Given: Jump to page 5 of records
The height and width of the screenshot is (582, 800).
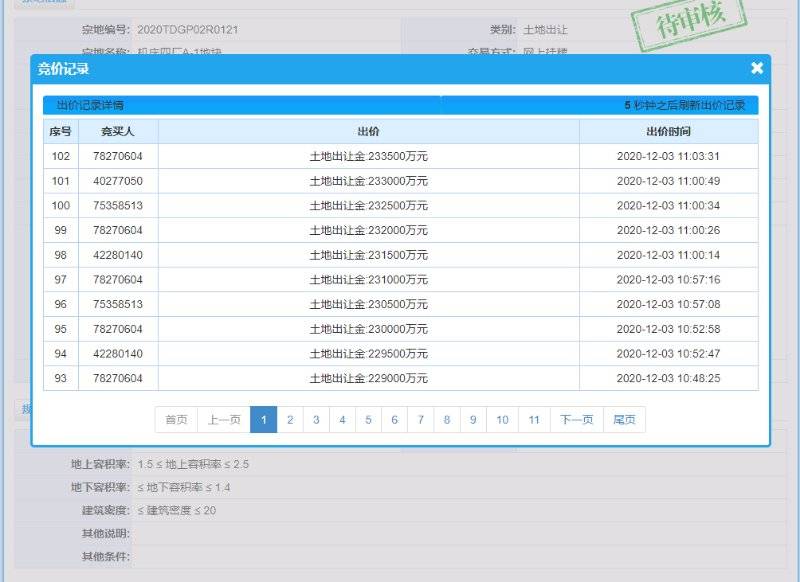Looking at the screenshot, I should tap(368, 420).
